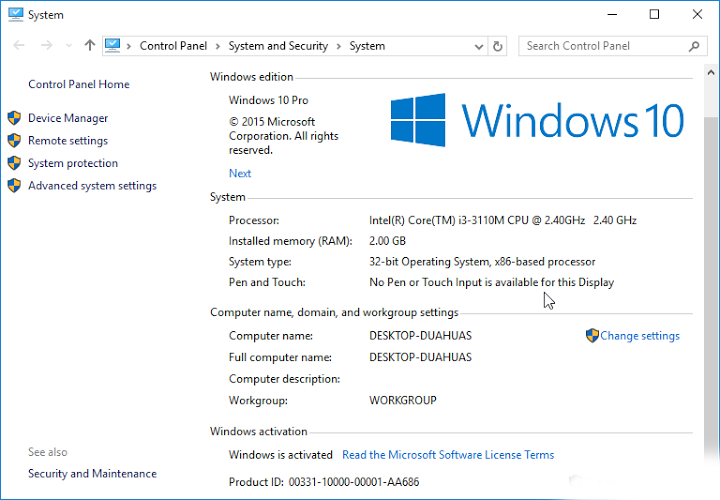
Task: Select the first DESKTOP-DUAHUAS computer name
Action: tap(421, 336)
